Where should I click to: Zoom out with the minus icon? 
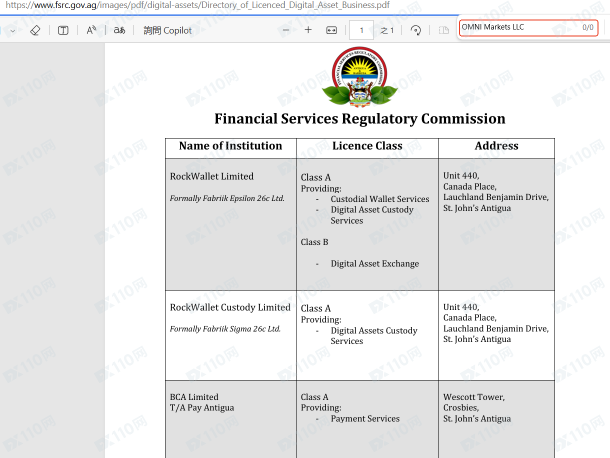pyautogui.click(x=286, y=30)
